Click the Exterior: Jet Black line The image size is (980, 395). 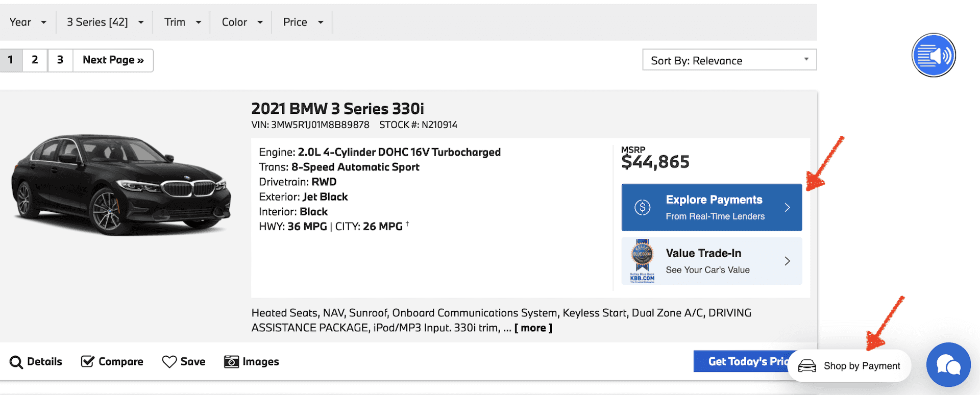(303, 196)
